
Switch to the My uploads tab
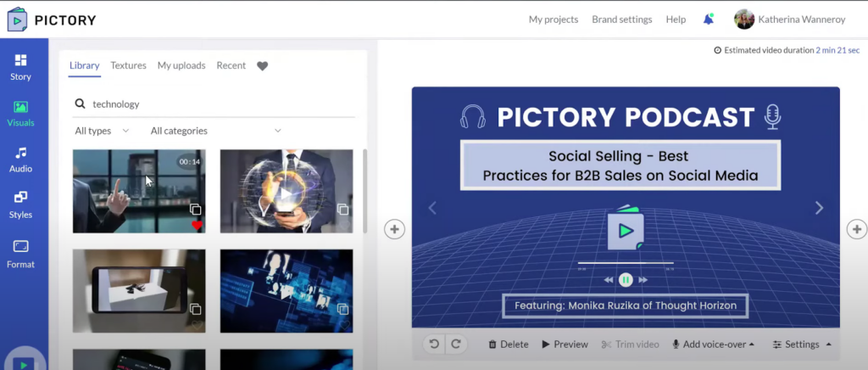coord(181,65)
